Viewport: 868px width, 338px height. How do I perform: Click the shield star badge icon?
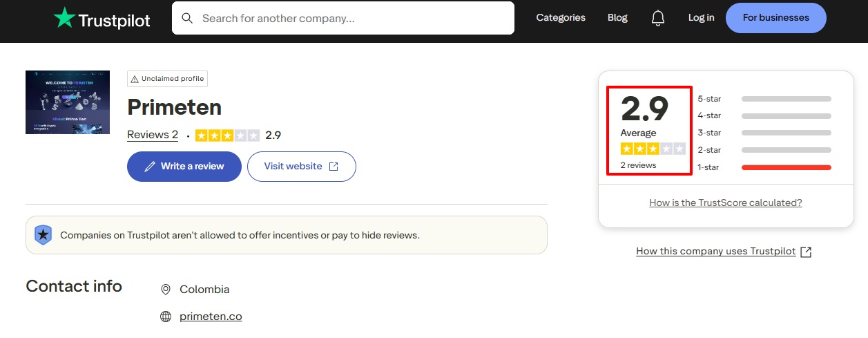click(x=44, y=235)
